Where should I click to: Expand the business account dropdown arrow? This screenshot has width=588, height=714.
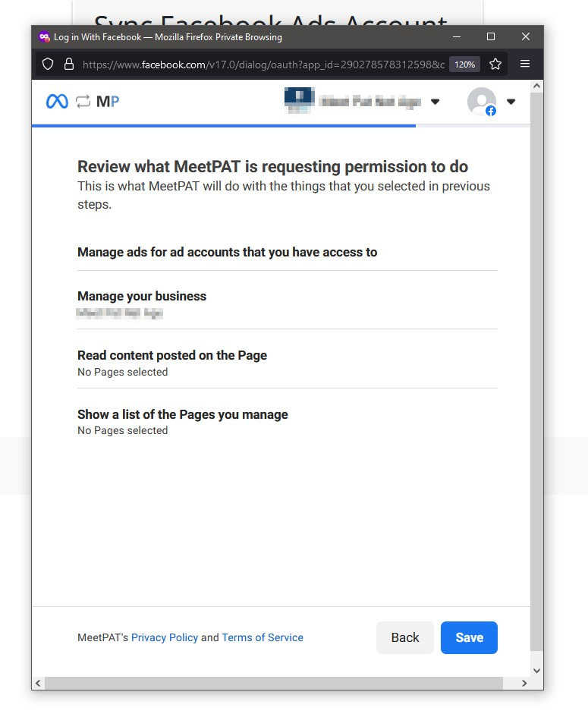click(435, 102)
